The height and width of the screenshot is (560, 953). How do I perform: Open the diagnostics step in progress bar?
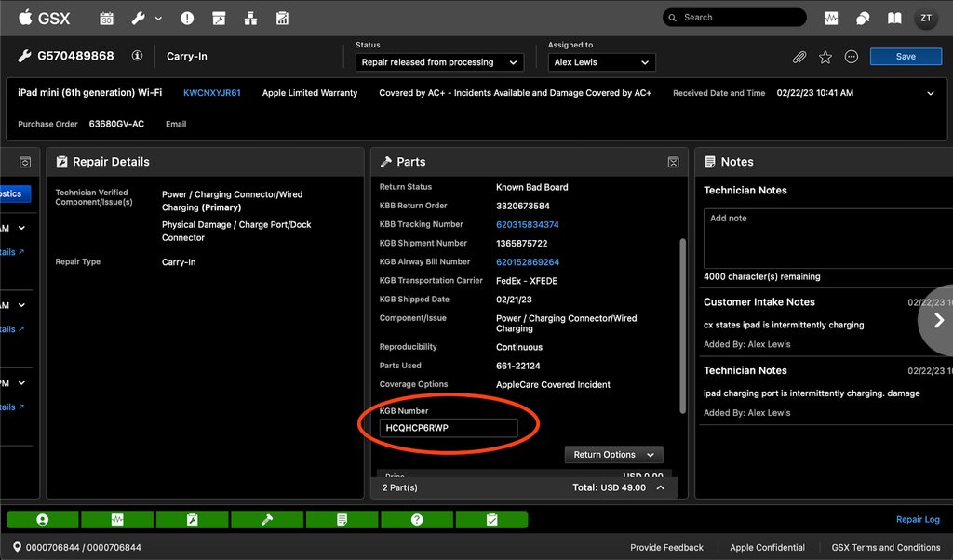tap(117, 520)
